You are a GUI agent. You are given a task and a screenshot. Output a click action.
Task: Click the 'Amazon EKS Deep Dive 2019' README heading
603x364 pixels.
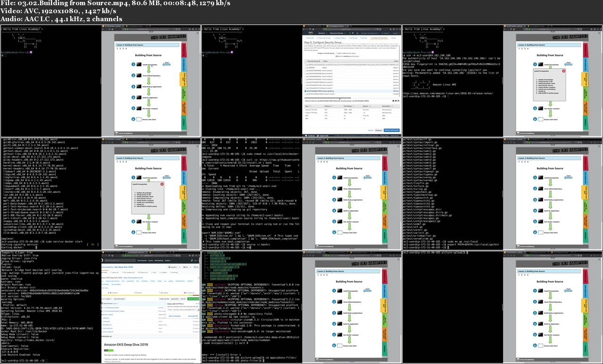coord(126,345)
